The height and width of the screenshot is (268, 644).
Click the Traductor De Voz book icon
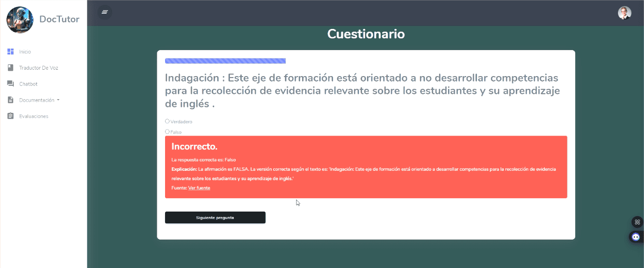pyautogui.click(x=11, y=68)
